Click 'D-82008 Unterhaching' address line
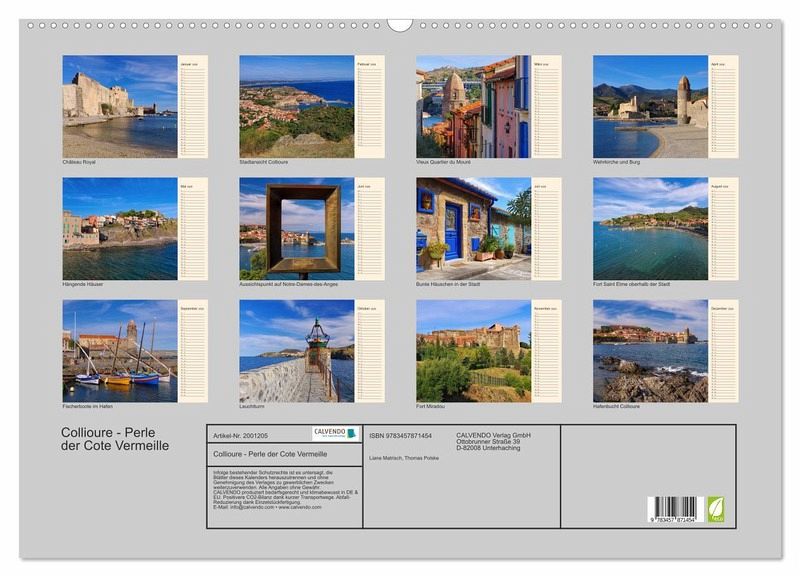Viewport: 800px width, 577px height. point(488,448)
